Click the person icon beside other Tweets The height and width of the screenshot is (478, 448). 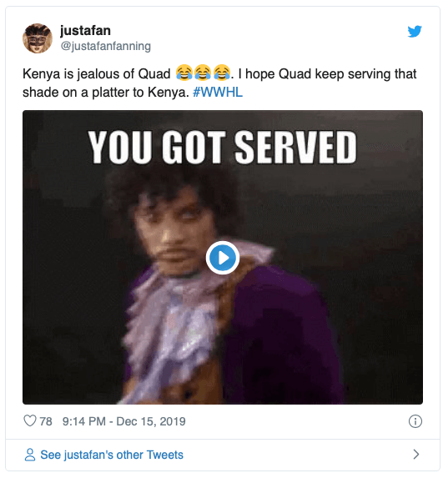[30, 455]
